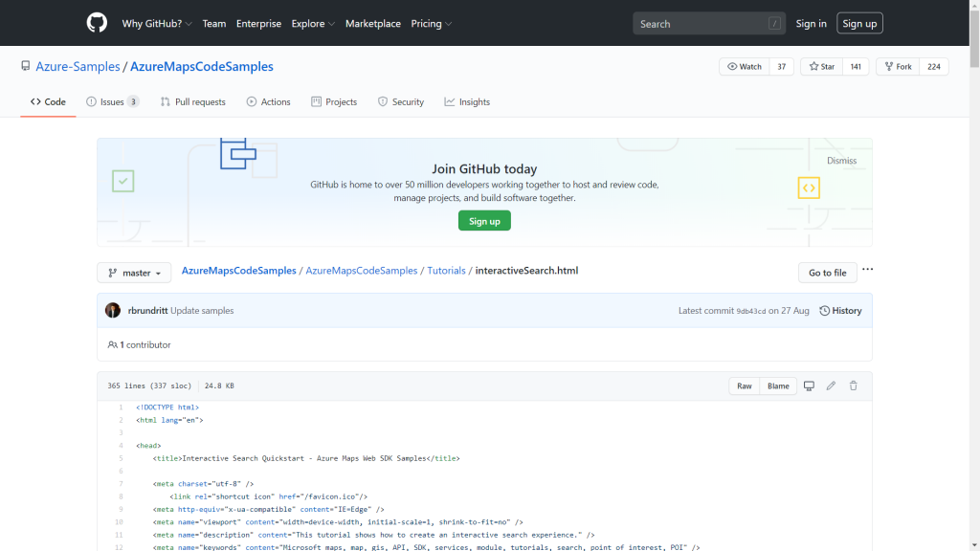Image resolution: width=980 pixels, height=551 pixels.
Task: Go to the Tutorials breadcrumb folder
Action: 446,271
